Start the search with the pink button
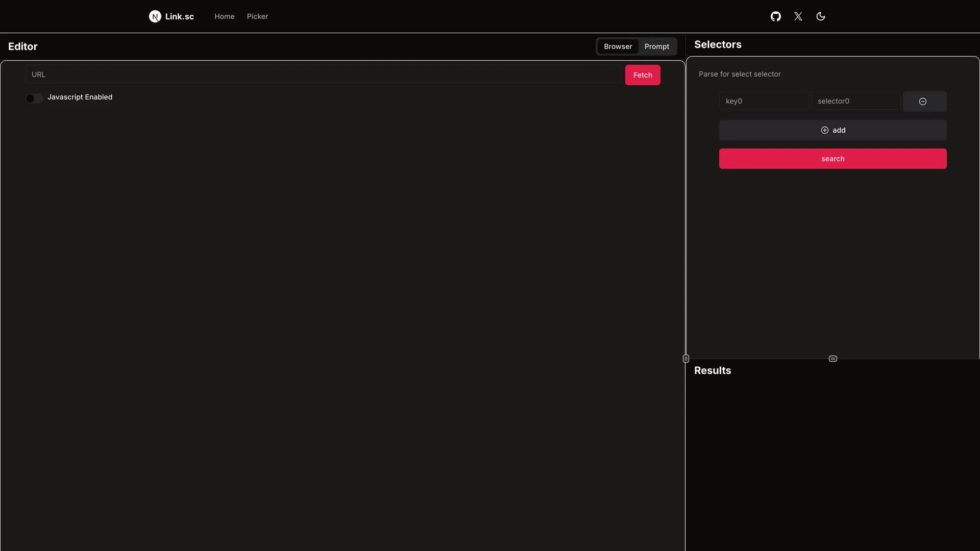The width and height of the screenshot is (980, 551). click(832, 159)
